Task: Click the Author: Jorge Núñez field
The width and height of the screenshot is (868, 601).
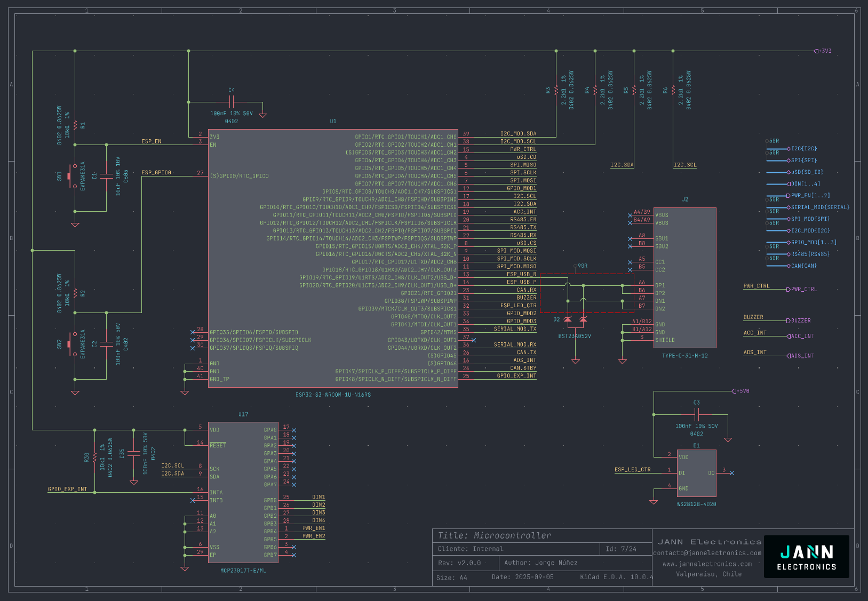Action: pyautogui.click(x=541, y=563)
